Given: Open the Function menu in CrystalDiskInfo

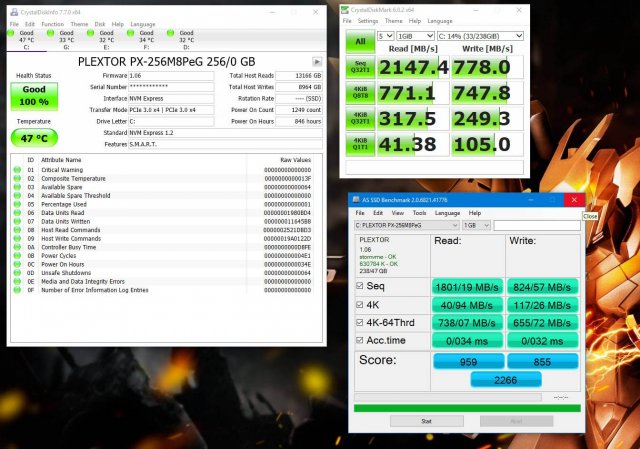Looking at the screenshot, I should [x=53, y=22].
